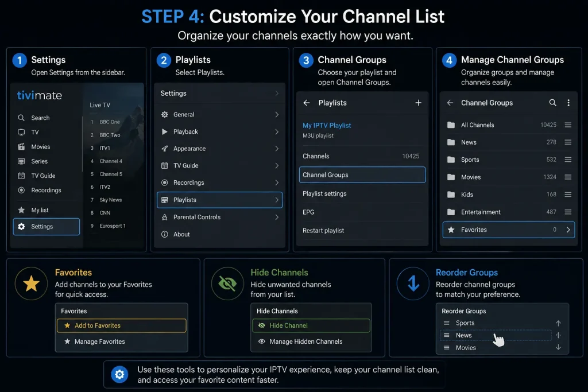This screenshot has width=588, height=392.
Task: Click the search icon in Channel Groups header
Action: coord(552,103)
